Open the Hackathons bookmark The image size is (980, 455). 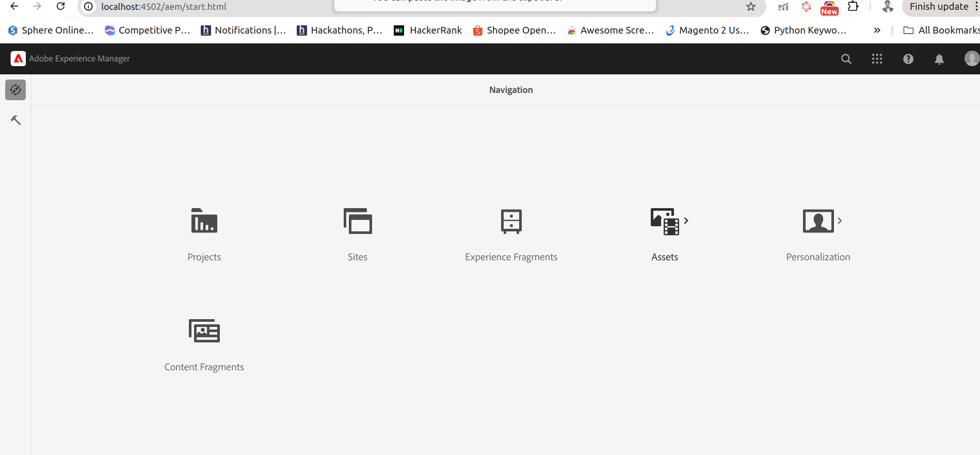click(x=340, y=30)
